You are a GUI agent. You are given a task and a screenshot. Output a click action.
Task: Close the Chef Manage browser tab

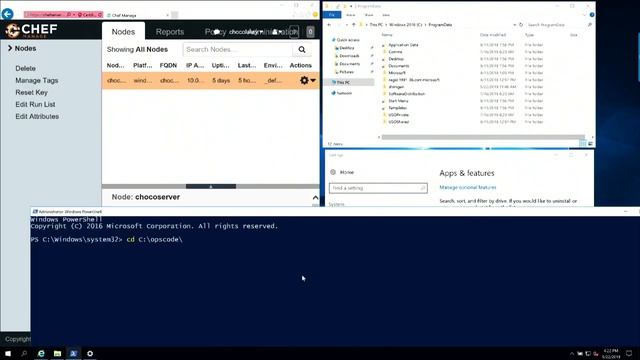(x=167, y=15)
